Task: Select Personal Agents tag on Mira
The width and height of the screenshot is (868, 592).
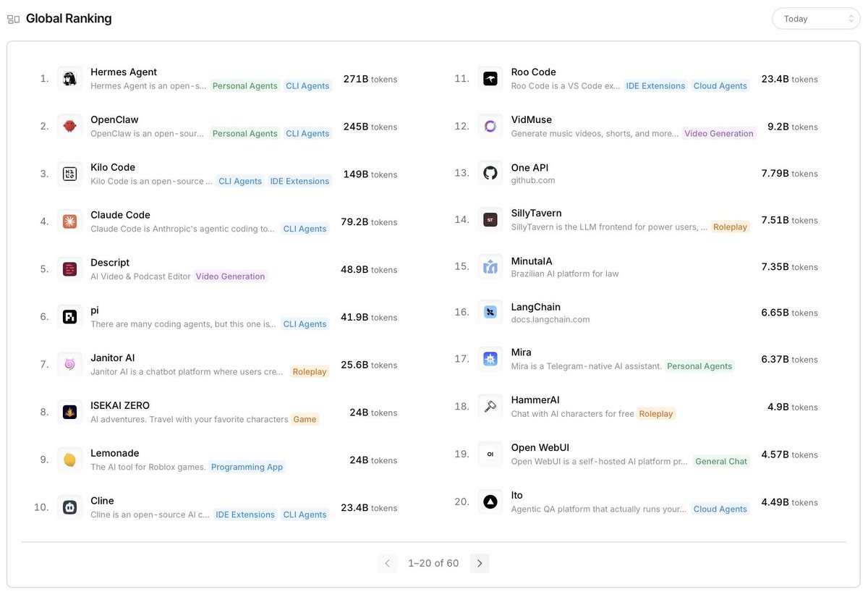Action: 699,366
